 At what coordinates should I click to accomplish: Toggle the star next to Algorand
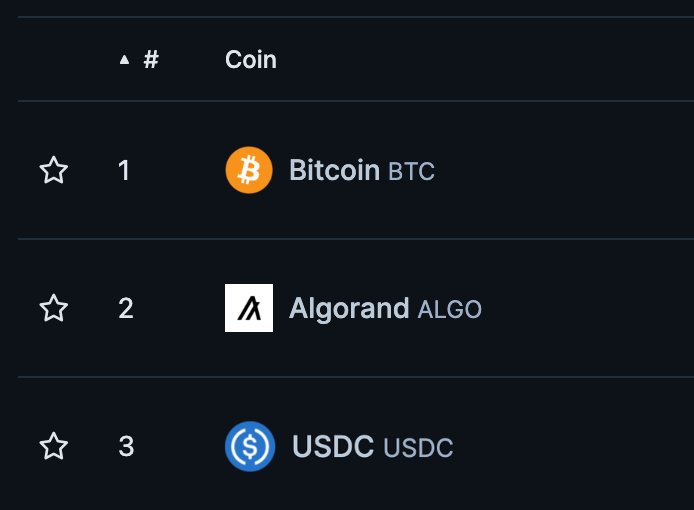[x=53, y=308]
